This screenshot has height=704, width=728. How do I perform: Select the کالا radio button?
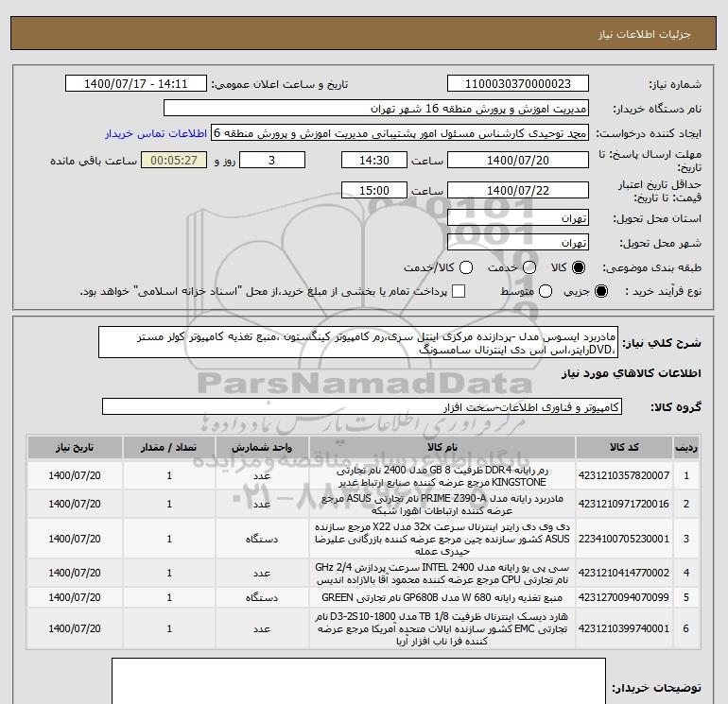(579, 267)
